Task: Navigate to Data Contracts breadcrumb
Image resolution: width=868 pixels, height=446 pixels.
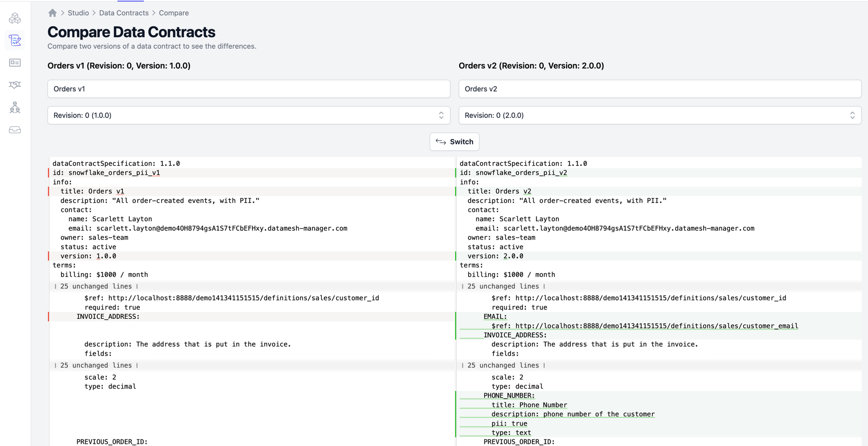Action: click(x=124, y=13)
